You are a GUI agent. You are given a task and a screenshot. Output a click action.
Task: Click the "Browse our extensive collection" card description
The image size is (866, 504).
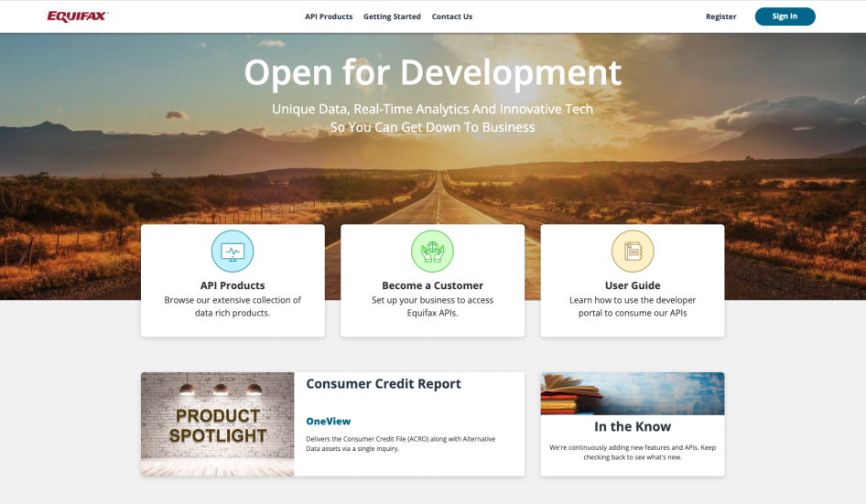[233, 306]
